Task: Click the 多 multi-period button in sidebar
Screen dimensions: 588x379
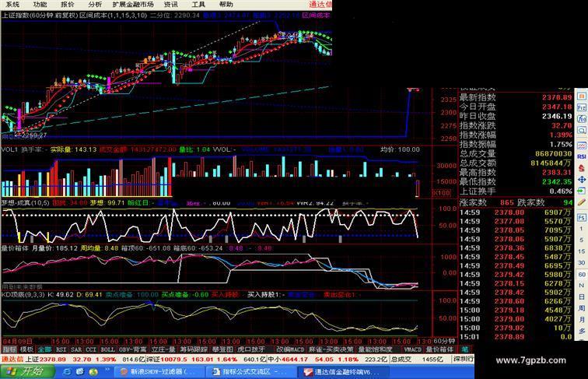Action: pyautogui.click(x=582, y=331)
